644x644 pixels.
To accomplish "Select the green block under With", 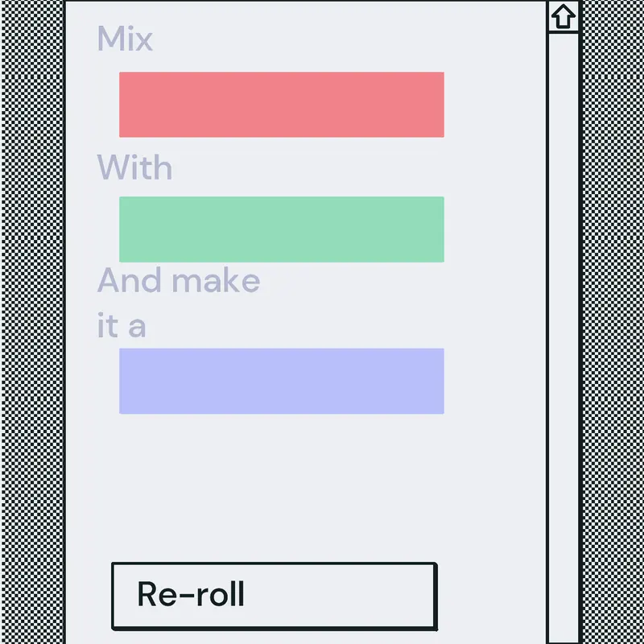I will [281, 229].
